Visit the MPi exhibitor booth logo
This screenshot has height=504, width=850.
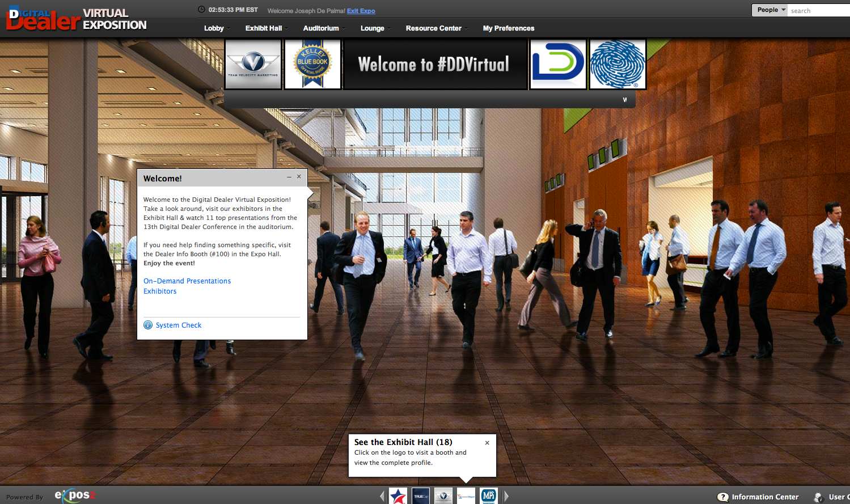(489, 496)
